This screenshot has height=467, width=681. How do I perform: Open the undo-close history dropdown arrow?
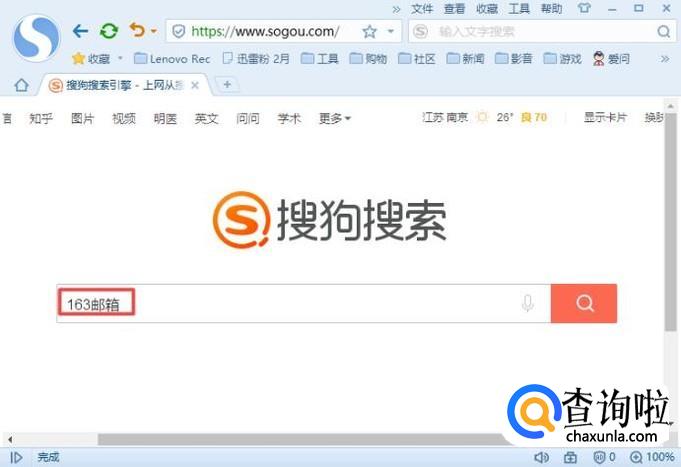154,31
